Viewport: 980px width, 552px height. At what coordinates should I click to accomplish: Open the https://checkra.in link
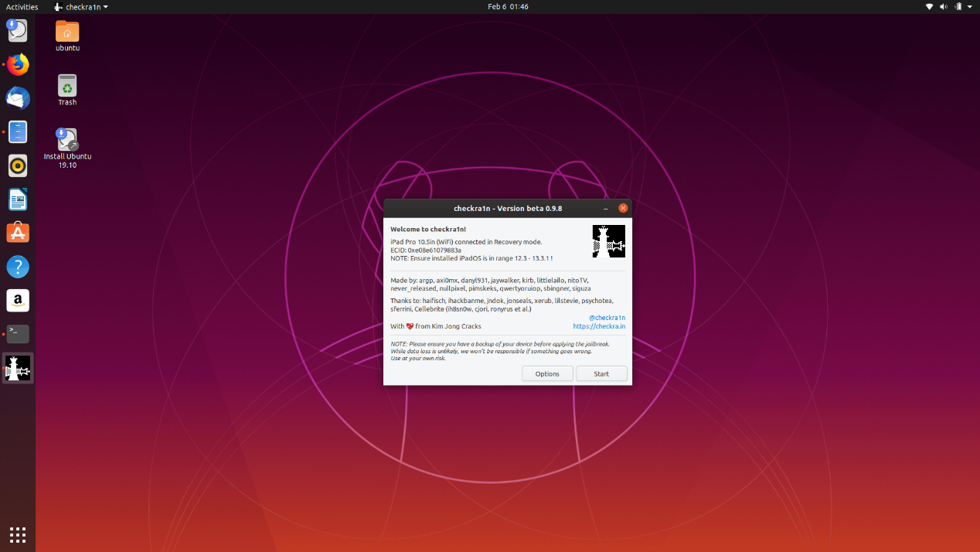[x=599, y=326]
